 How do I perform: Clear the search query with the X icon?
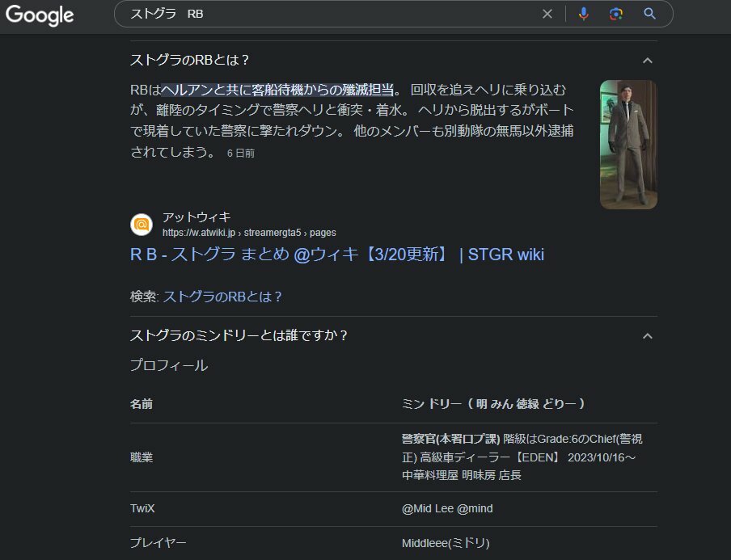coord(547,14)
